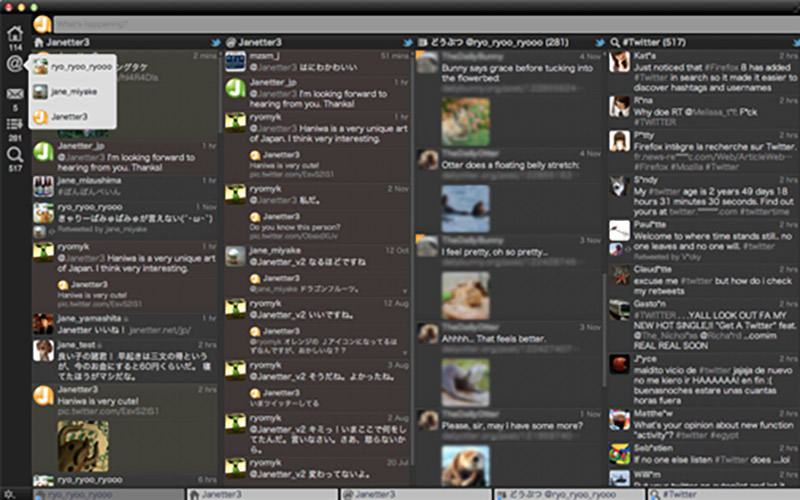The image size is (800, 500).
Task: Click the What's happening compose field
Action: click(427, 24)
